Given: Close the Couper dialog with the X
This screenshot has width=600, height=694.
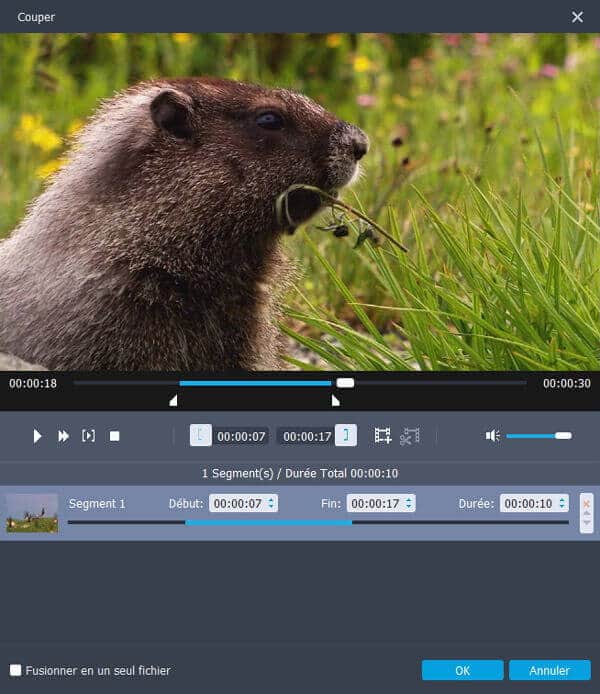Looking at the screenshot, I should tap(577, 17).
